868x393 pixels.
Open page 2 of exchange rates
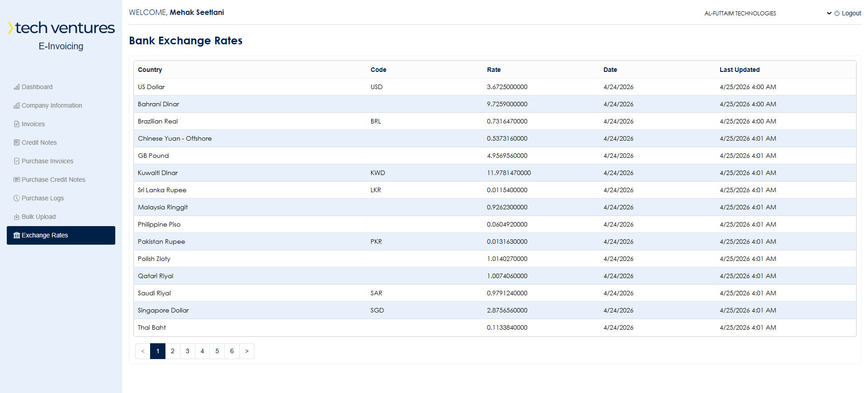point(173,351)
